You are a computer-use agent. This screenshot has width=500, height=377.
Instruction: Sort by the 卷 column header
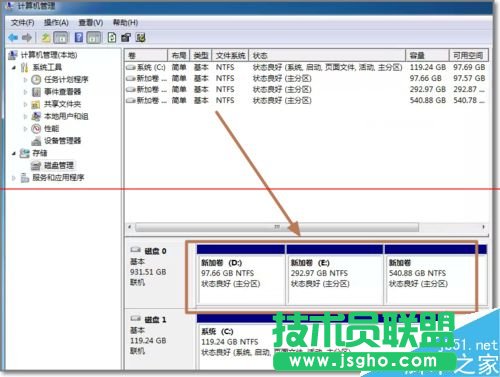[146, 55]
